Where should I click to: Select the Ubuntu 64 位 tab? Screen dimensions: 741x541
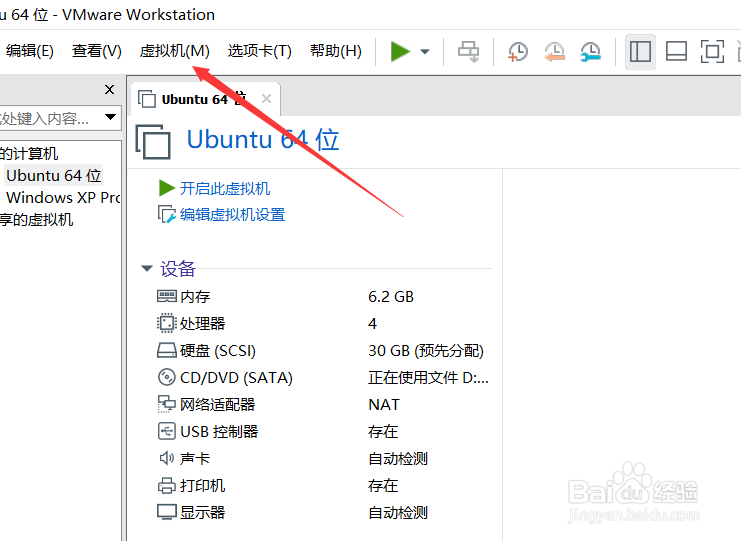205,99
